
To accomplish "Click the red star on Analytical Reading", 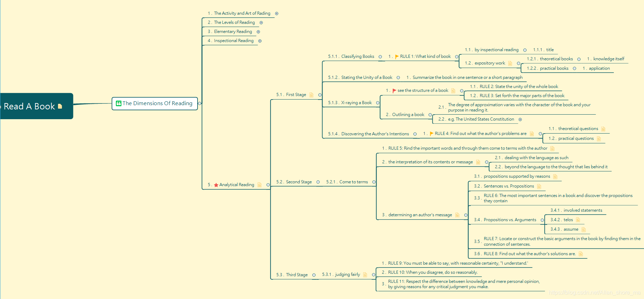I will tap(216, 185).
